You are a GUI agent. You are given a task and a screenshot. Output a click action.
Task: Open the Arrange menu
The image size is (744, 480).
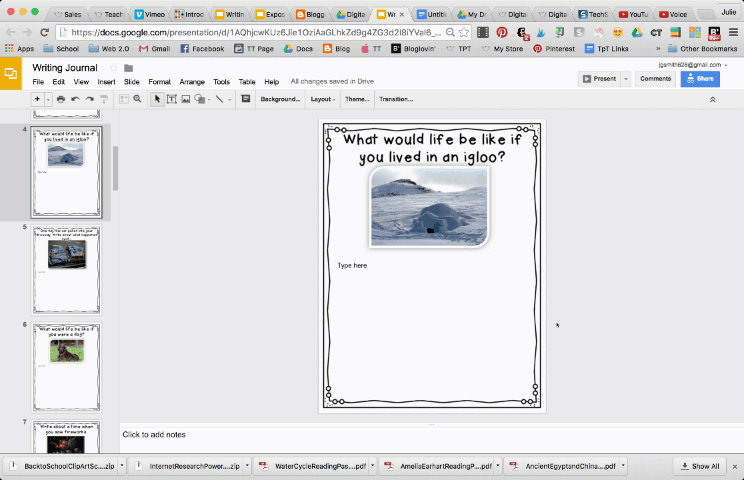(192, 82)
